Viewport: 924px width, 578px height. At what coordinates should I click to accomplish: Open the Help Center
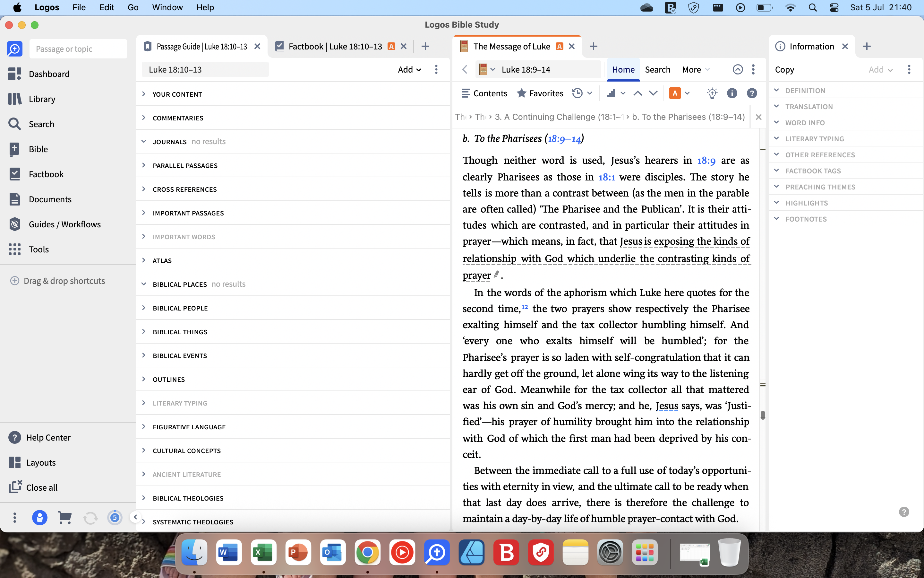(x=39, y=437)
